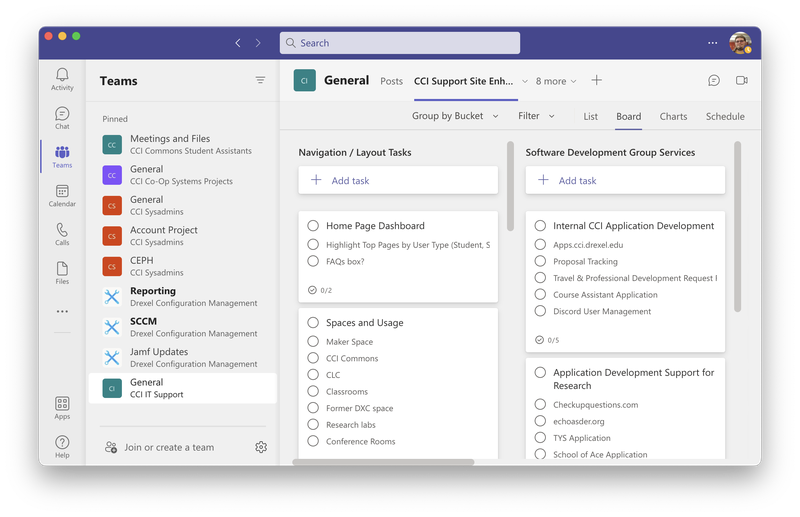
Task: Go back with the left arrow
Action: (238, 43)
